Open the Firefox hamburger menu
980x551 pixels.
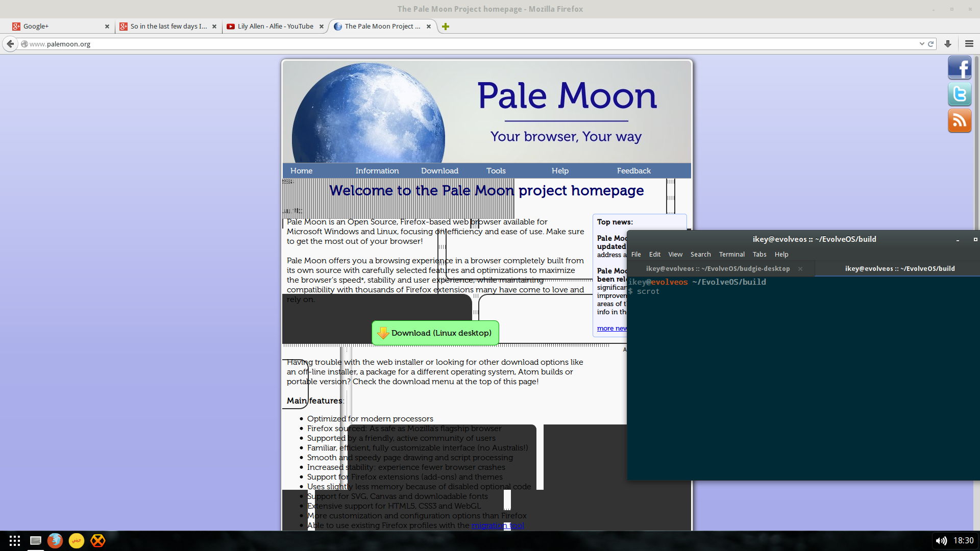pyautogui.click(x=969, y=44)
